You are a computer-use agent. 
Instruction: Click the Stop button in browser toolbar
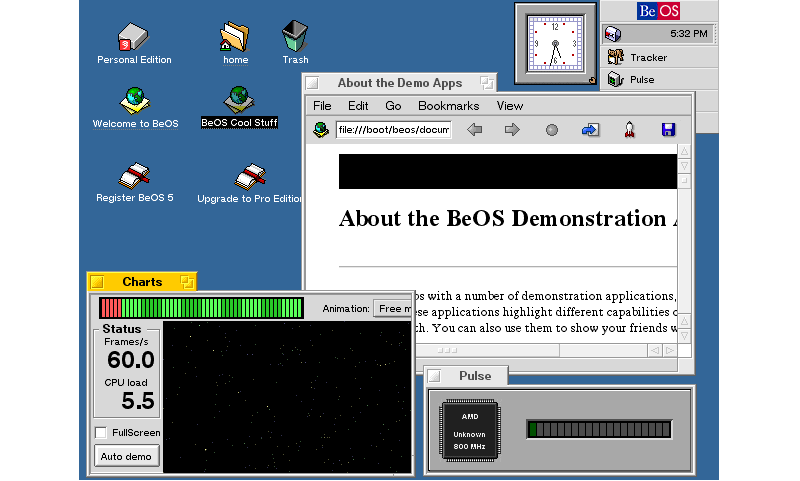[x=552, y=130]
